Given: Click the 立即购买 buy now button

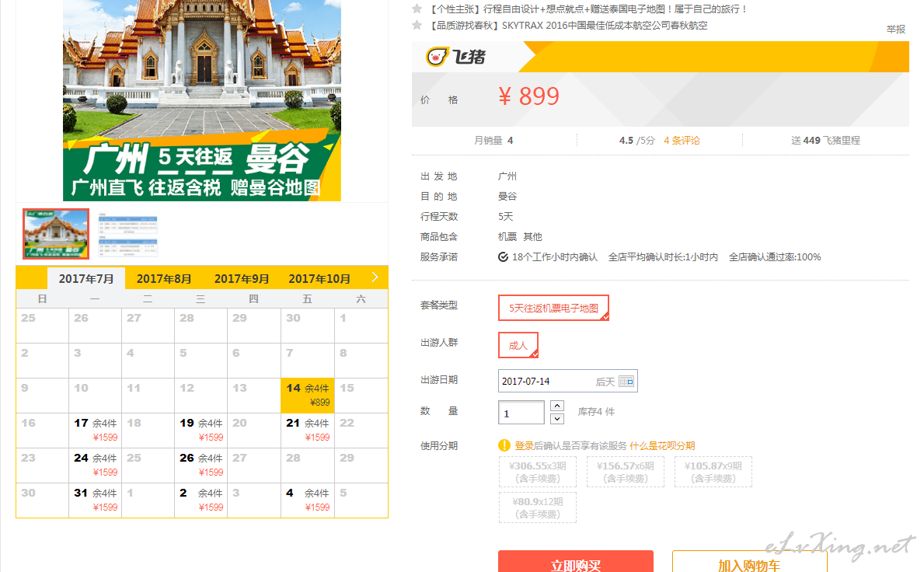Looking at the screenshot, I should [576, 562].
